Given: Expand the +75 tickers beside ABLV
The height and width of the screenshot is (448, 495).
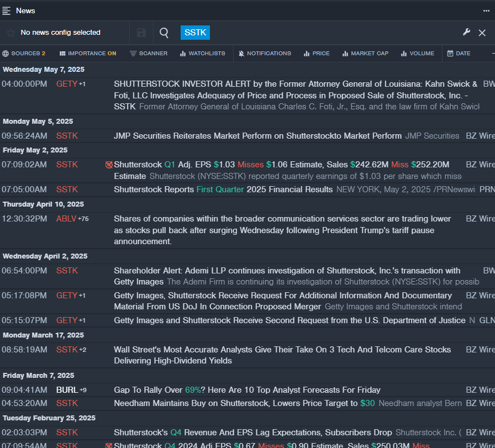Looking at the screenshot, I should (83, 219).
